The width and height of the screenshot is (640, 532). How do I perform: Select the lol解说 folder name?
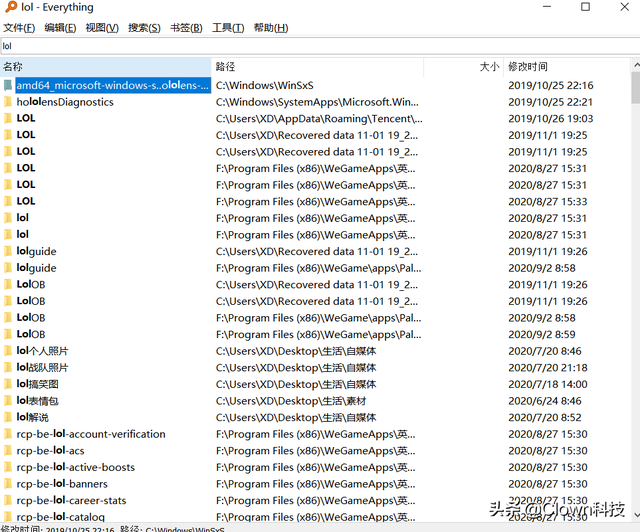click(x=32, y=417)
